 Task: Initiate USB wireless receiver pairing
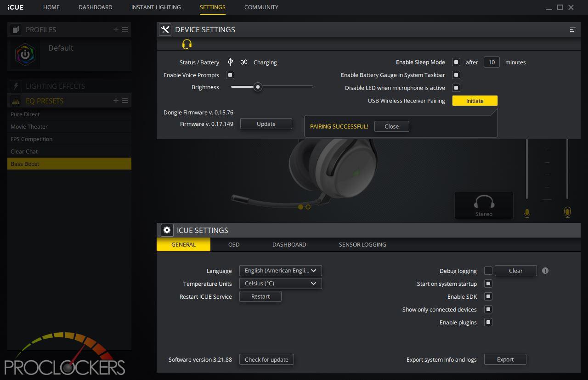point(475,101)
